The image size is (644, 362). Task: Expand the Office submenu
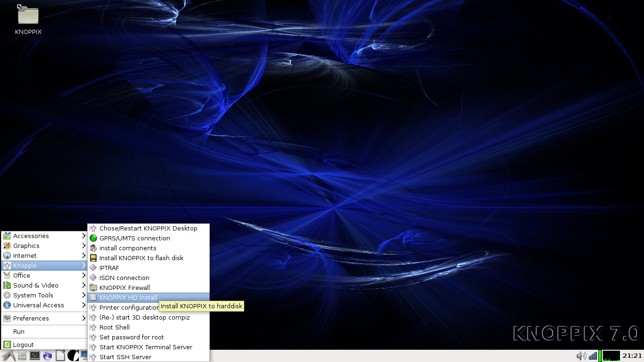click(x=44, y=275)
